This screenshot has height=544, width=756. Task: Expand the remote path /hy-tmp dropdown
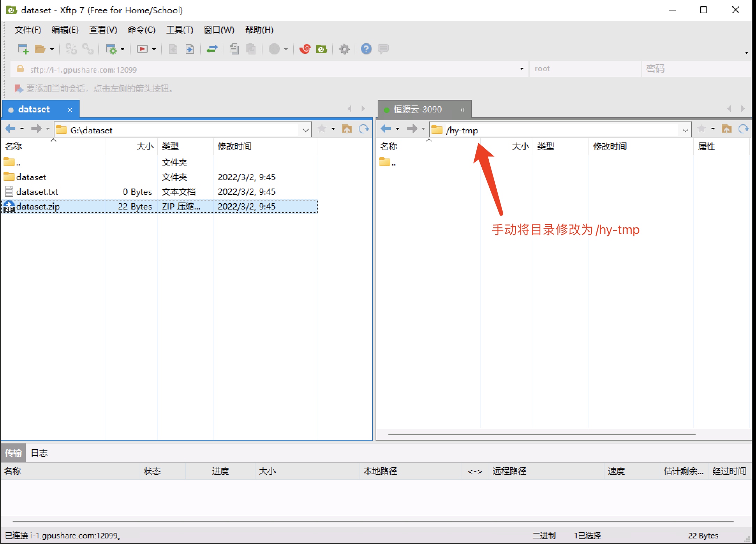point(685,130)
